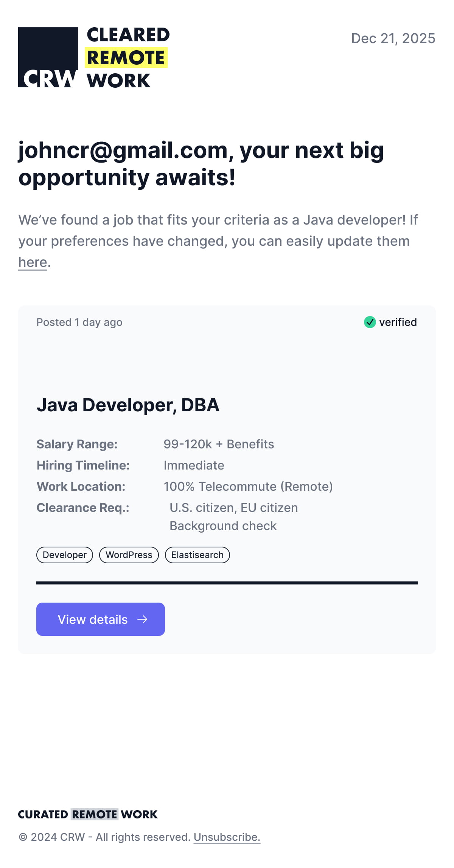Click the Curated Remote Work footer logo
Screen dimensions: 454x868
[x=88, y=814]
